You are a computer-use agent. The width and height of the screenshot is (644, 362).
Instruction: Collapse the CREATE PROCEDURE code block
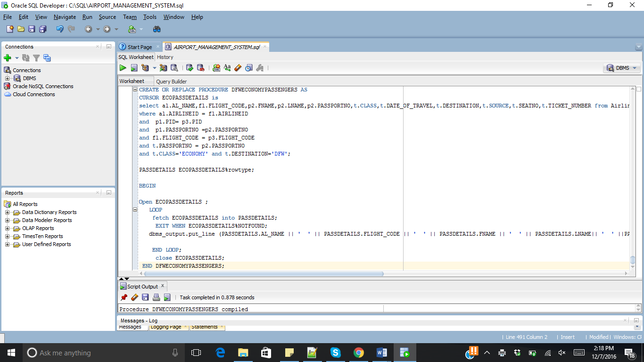click(136, 90)
